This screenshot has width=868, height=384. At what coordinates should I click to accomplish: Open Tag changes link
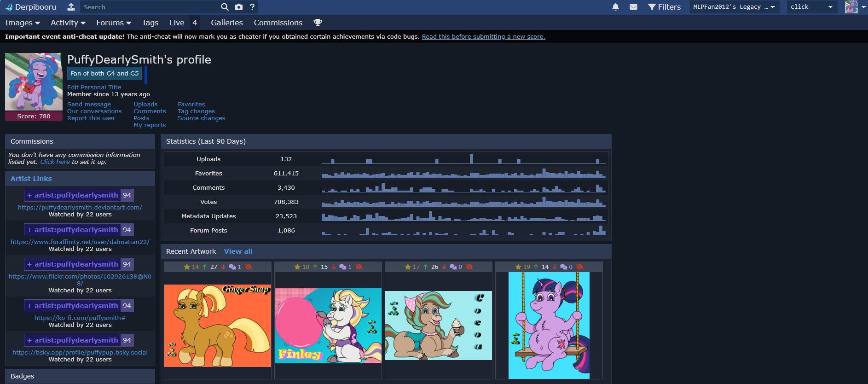[197, 111]
